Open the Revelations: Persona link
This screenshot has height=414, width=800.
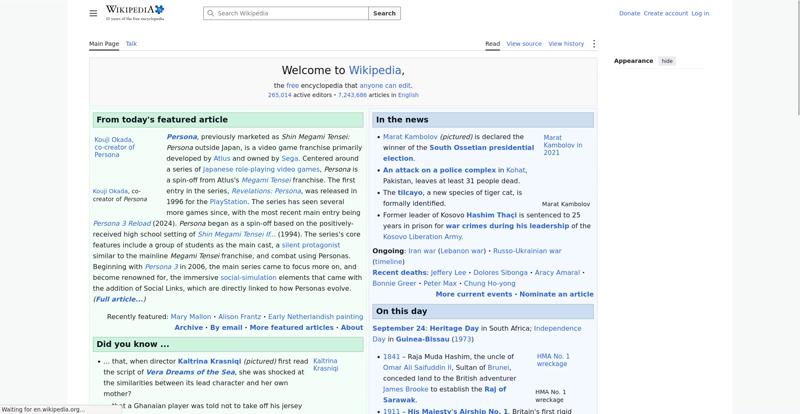pos(266,191)
